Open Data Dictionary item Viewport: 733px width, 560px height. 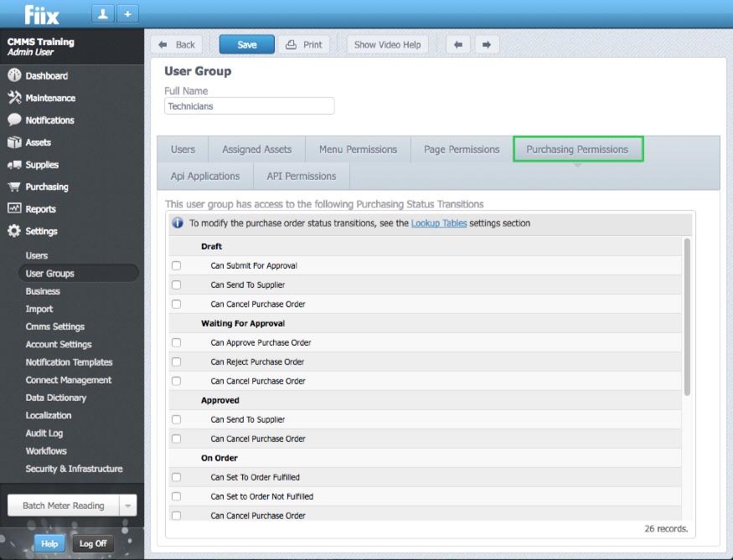click(x=56, y=398)
